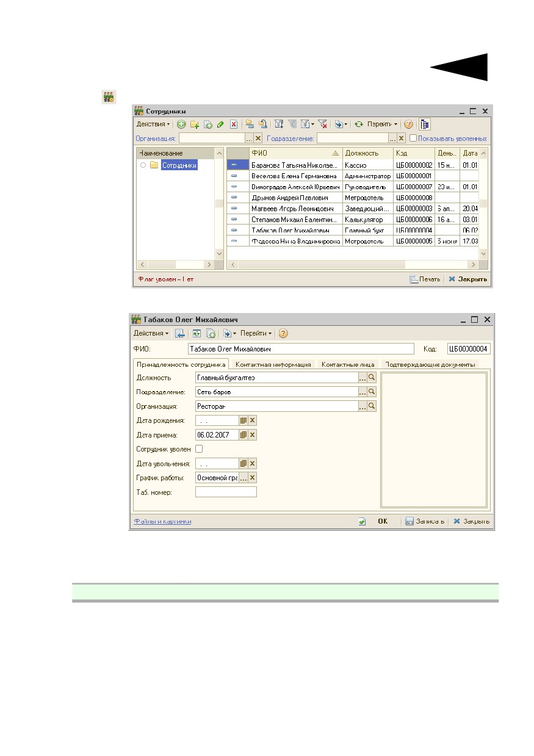Click the Help icon in Табаков window toolbar
Screen dimensions: 534x756
pyautogui.click(x=283, y=334)
